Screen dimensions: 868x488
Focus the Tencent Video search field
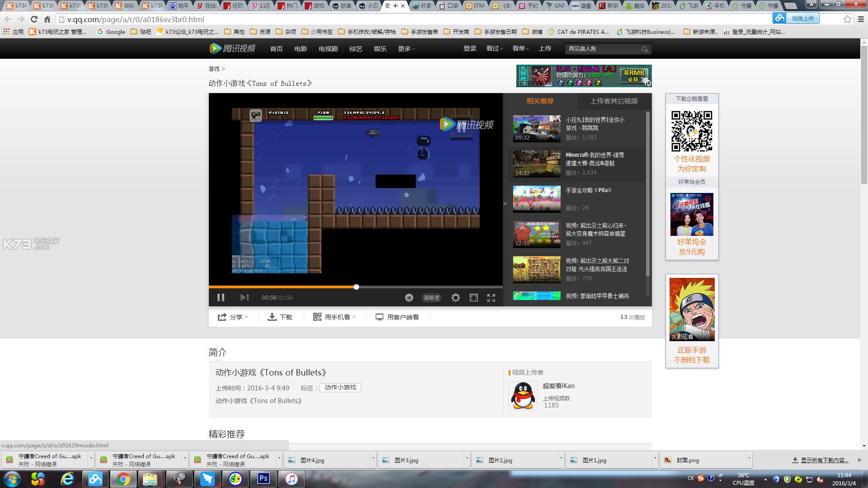(x=602, y=49)
